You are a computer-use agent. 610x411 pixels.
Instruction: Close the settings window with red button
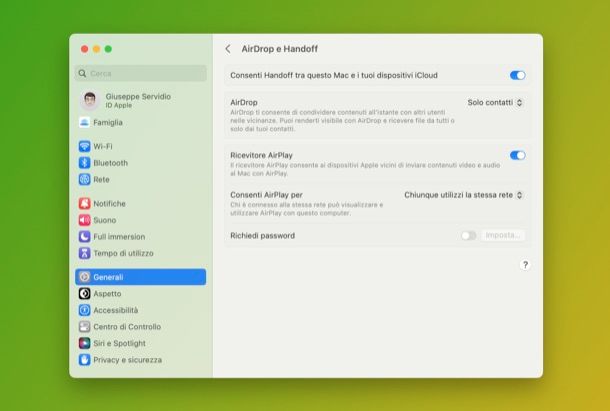point(84,49)
